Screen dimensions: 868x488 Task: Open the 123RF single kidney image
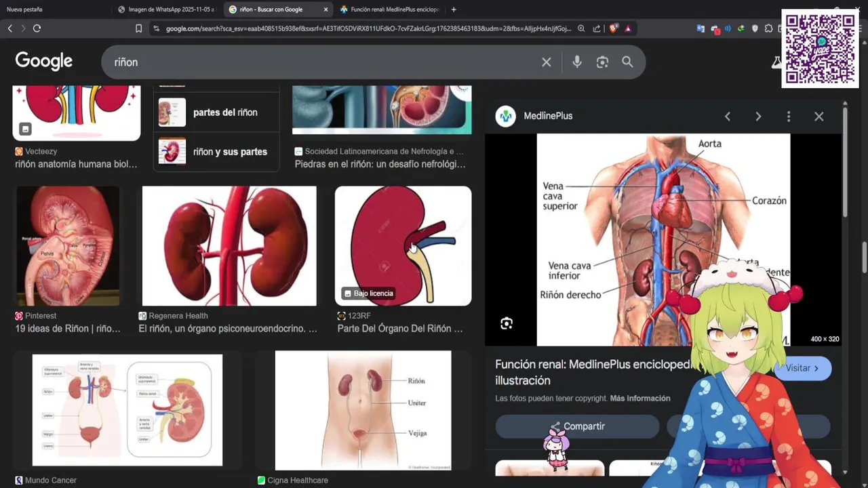(403, 246)
